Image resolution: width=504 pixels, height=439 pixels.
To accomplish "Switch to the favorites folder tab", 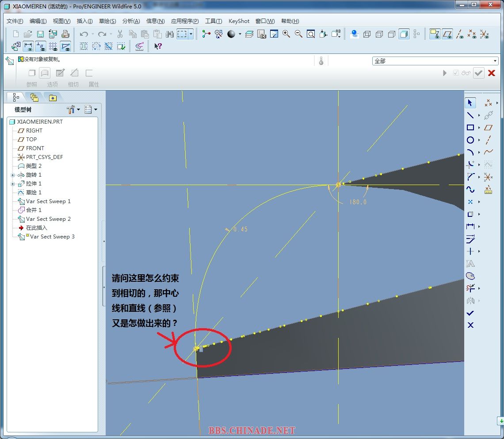I will click(53, 98).
